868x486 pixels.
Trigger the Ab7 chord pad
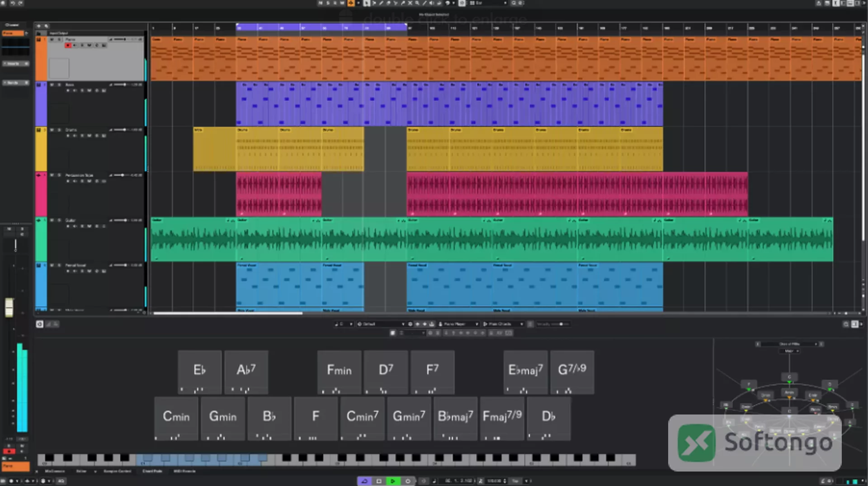(246, 372)
